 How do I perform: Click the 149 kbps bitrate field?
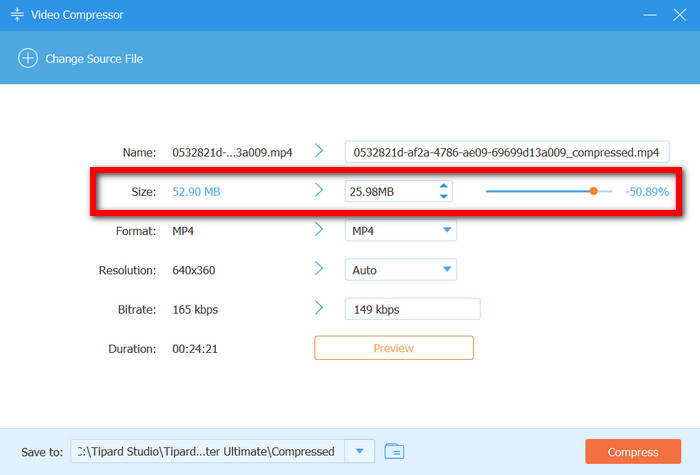point(412,309)
